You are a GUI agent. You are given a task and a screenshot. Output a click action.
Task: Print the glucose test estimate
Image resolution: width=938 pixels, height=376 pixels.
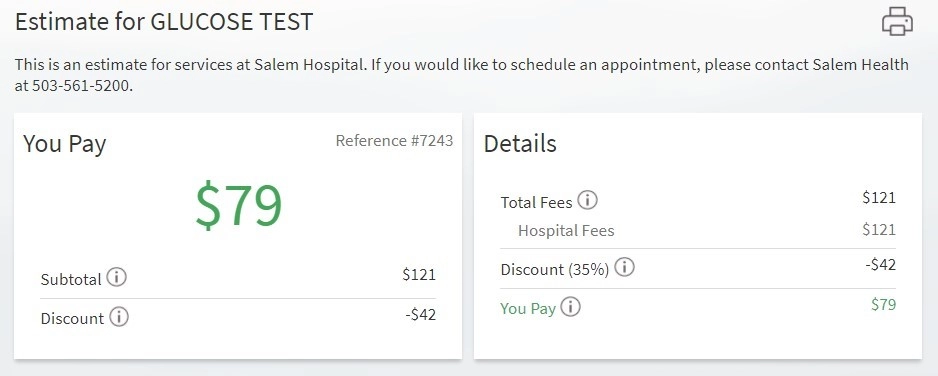[897, 22]
